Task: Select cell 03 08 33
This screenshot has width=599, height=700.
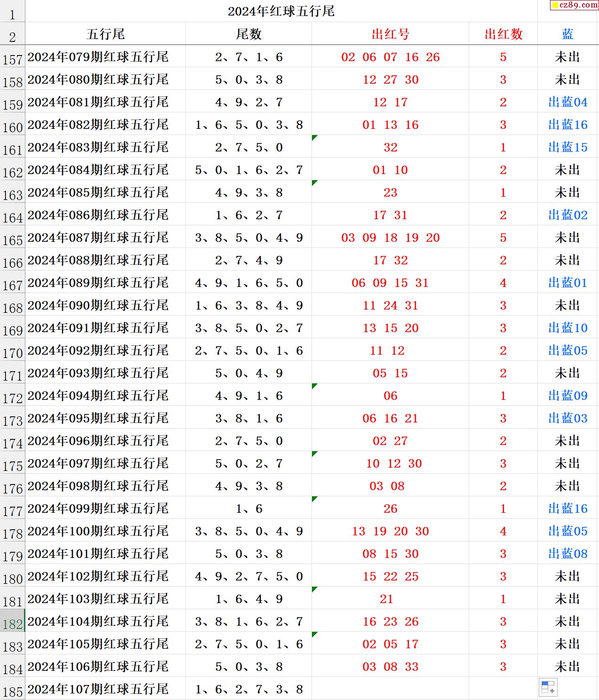Action: click(390, 667)
